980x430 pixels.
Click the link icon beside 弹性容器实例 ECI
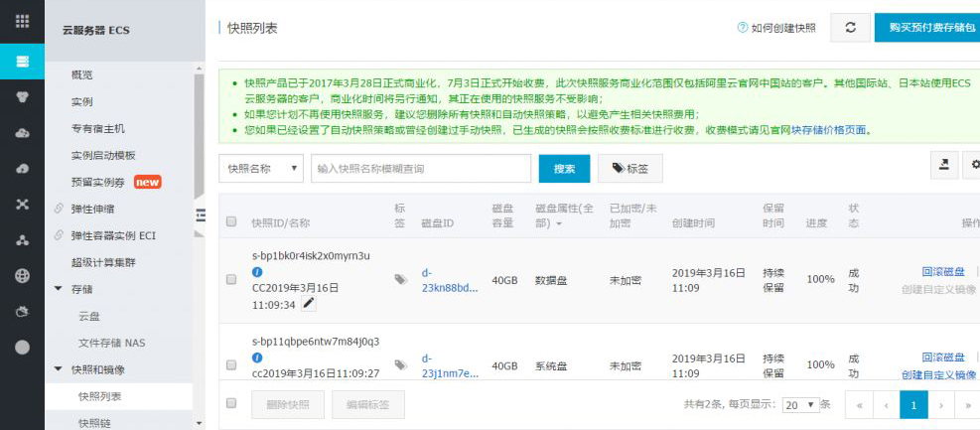pyautogui.click(x=59, y=235)
